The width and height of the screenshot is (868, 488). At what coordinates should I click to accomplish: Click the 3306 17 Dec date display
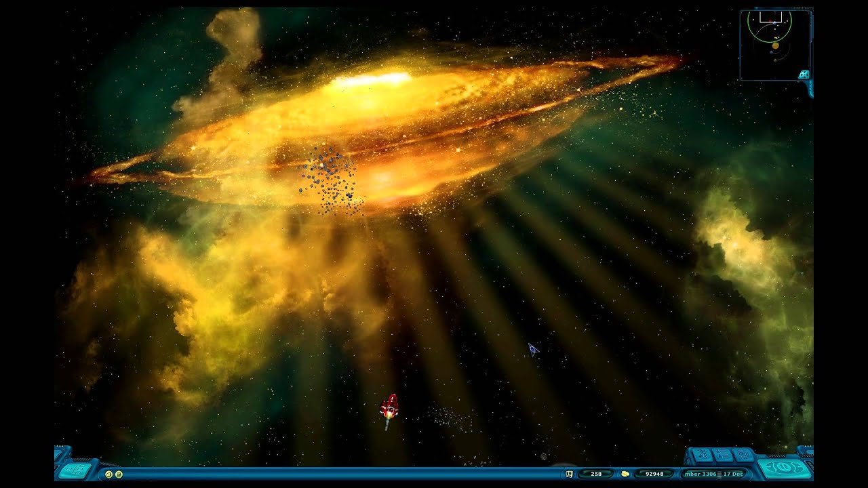click(713, 474)
